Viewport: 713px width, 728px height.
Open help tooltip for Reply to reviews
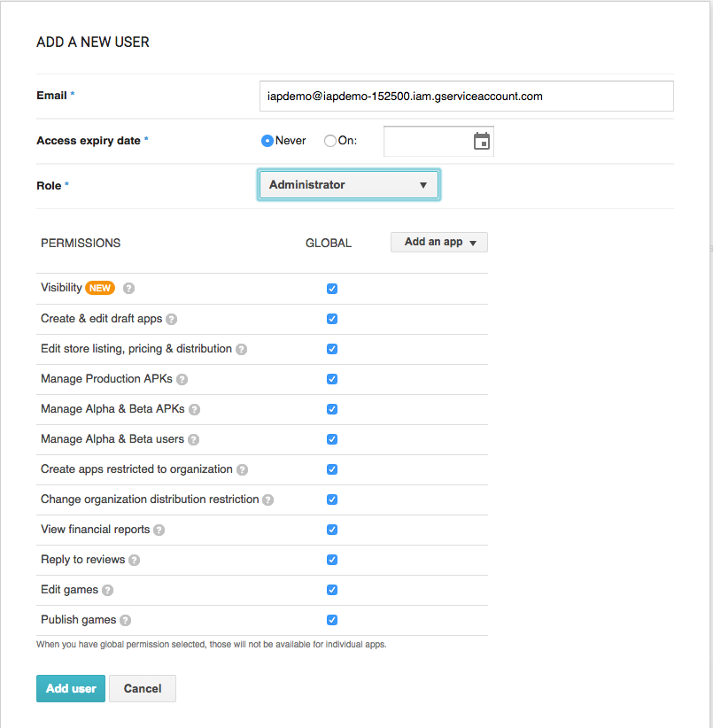[134, 560]
